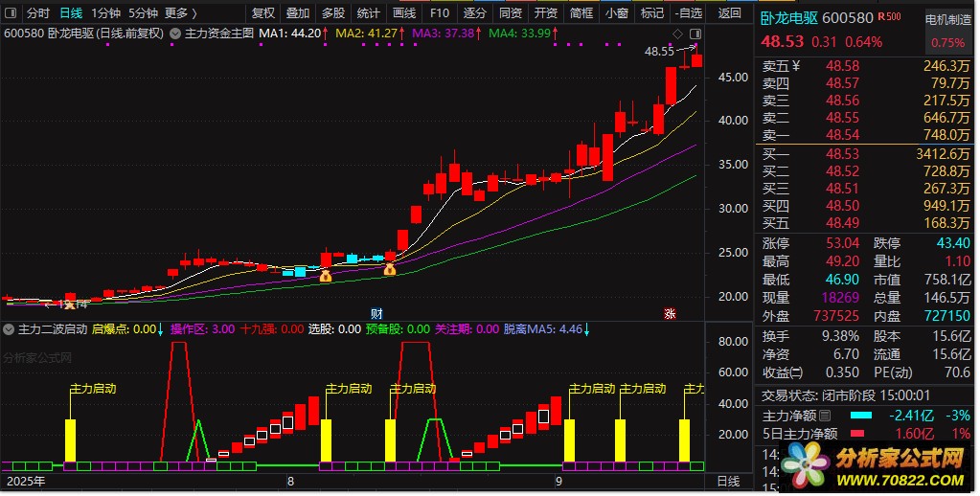Expand the sub-chart indicator dropdown arrow
The height and width of the screenshot is (496, 980).
(9, 329)
